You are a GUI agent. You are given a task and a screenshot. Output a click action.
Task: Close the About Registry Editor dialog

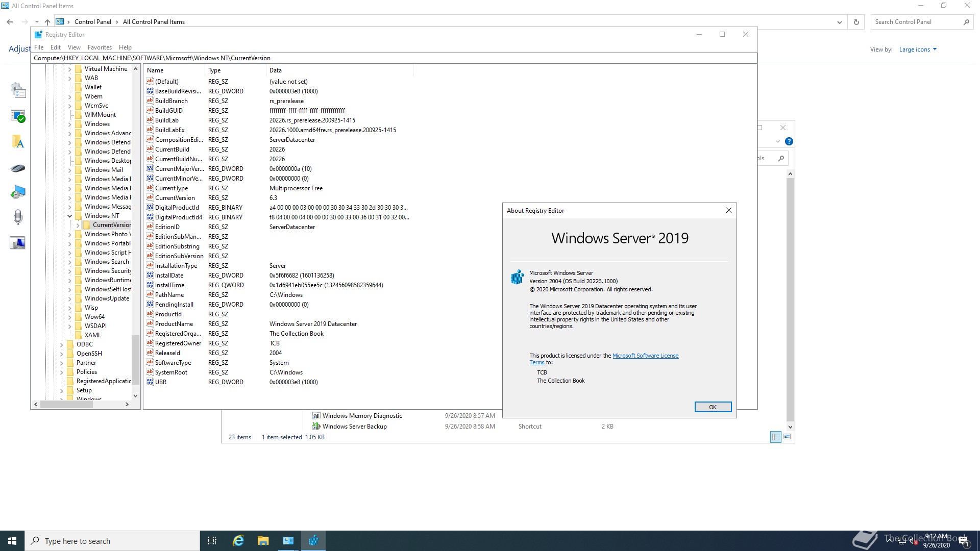(x=728, y=210)
